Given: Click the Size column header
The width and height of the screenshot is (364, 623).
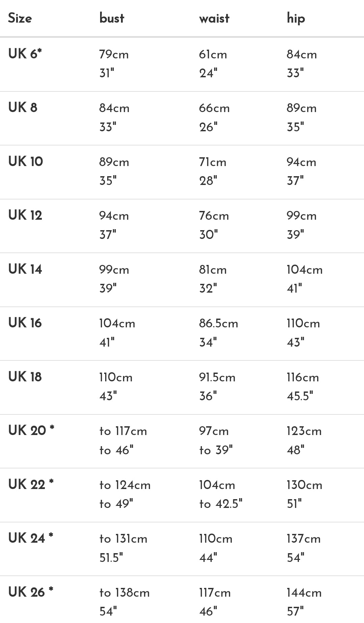Looking at the screenshot, I should click(x=20, y=18).
